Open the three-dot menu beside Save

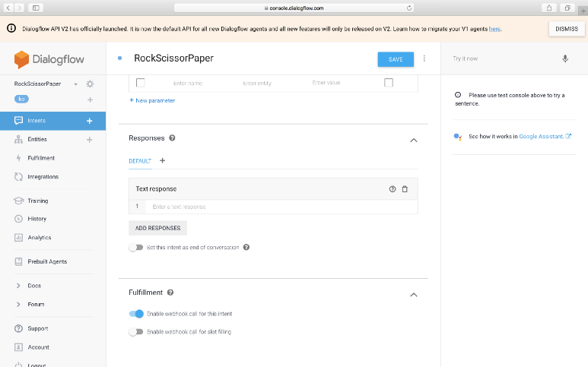coord(424,59)
